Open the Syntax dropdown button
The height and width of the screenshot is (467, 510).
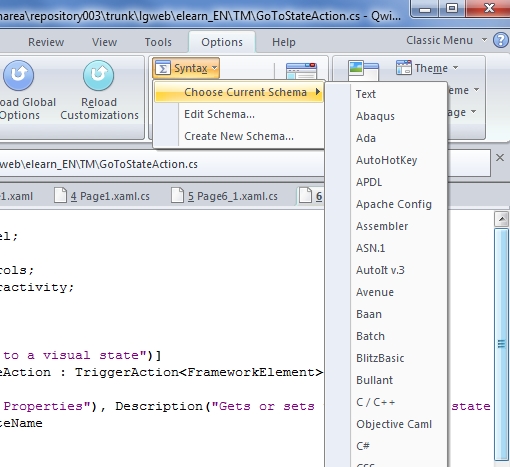pos(186,68)
